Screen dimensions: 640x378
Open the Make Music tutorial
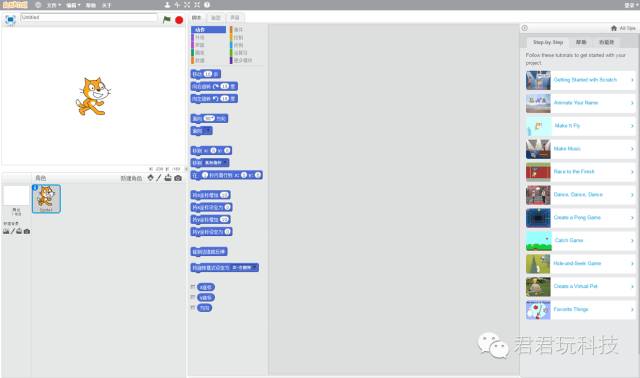(x=580, y=149)
